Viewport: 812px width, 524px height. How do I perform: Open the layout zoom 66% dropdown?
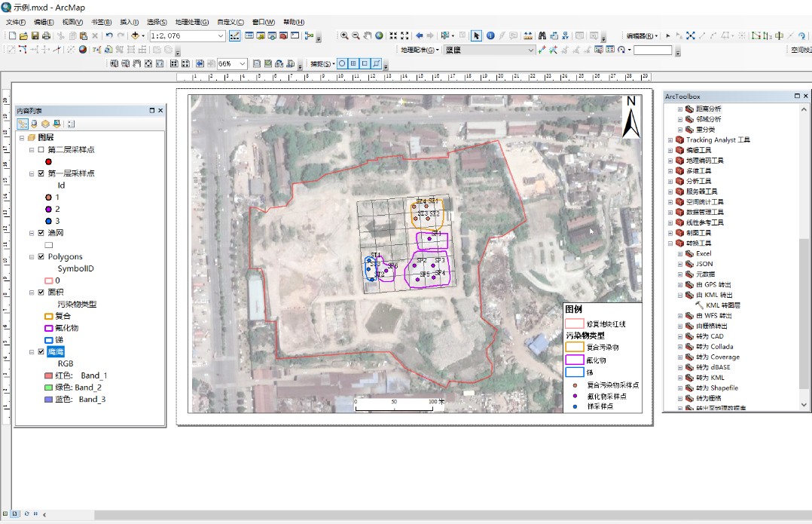242,64
